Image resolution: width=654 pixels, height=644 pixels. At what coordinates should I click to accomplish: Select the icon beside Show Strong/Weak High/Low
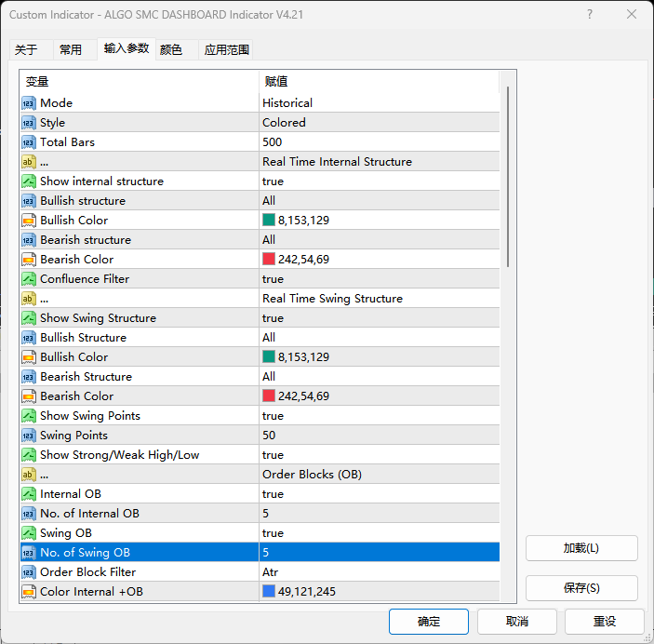[28, 455]
